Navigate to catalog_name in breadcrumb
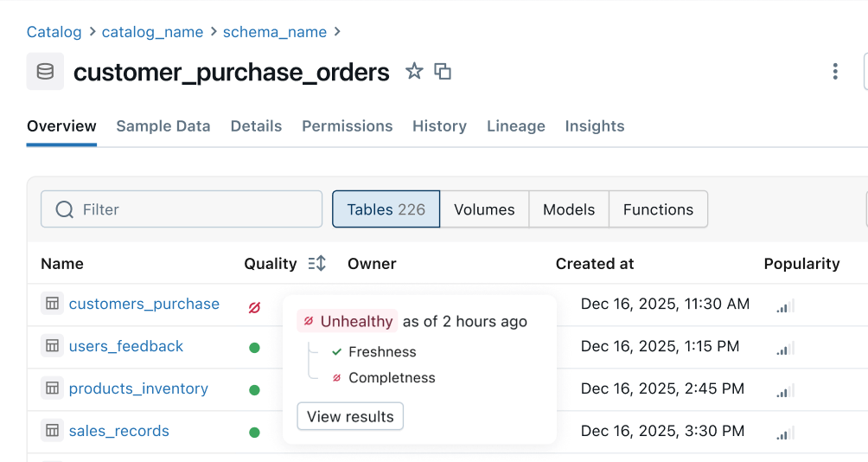The width and height of the screenshot is (868, 462). 152,32
